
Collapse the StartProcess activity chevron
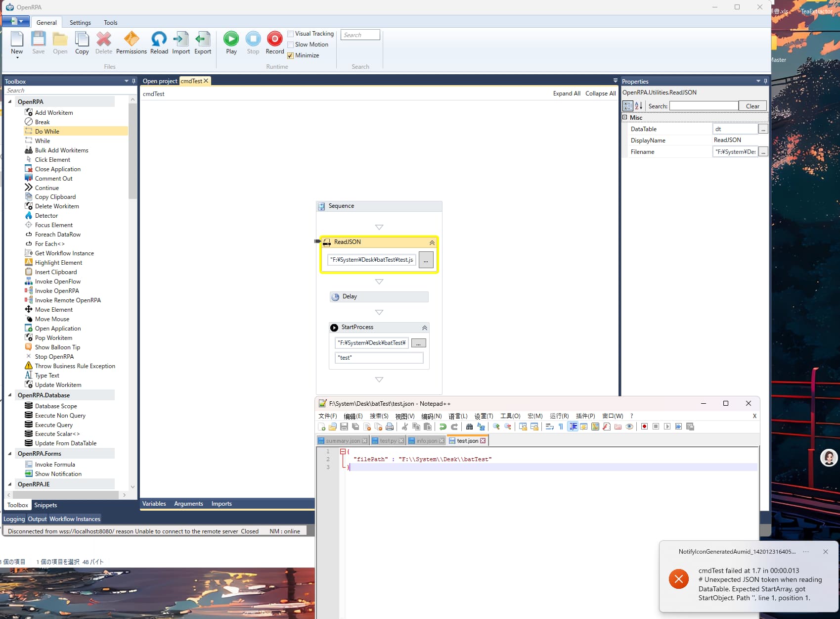click(x=424, y=328)
